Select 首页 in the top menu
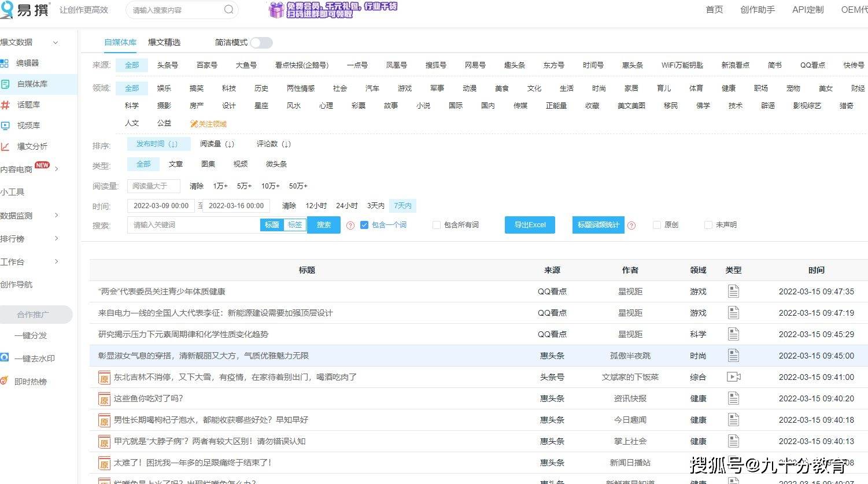Screen dimensions: 868x484 714,9
